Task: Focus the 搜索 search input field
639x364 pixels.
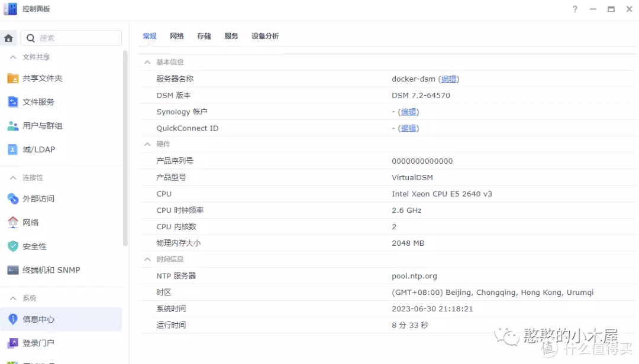Action: (72, 38)
